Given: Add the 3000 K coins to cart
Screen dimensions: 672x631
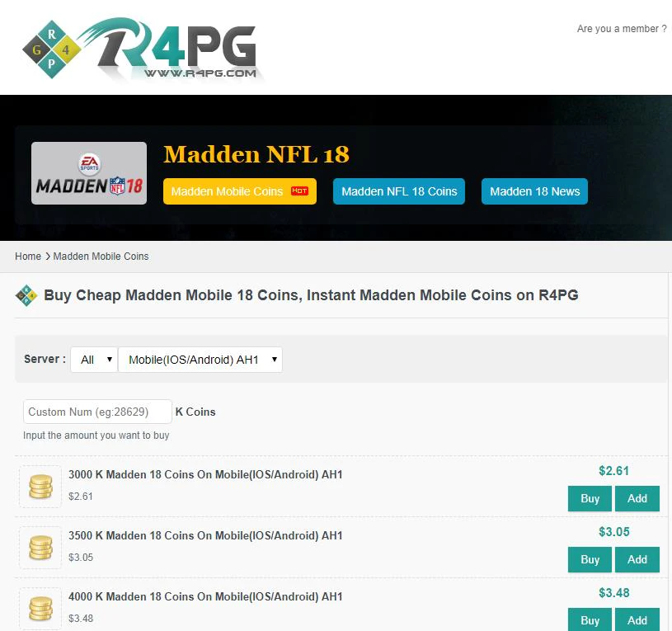Looking at the screenshot, I should point(637,498).
